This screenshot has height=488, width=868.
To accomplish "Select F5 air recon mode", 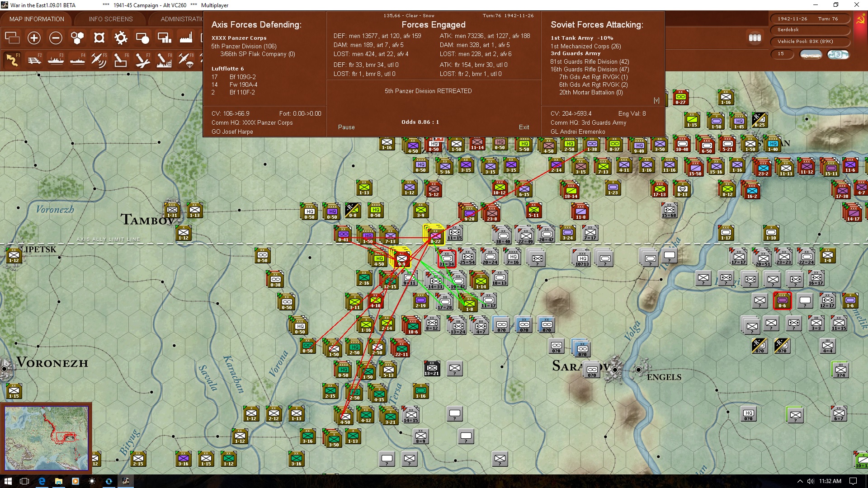I will [99, 60].
